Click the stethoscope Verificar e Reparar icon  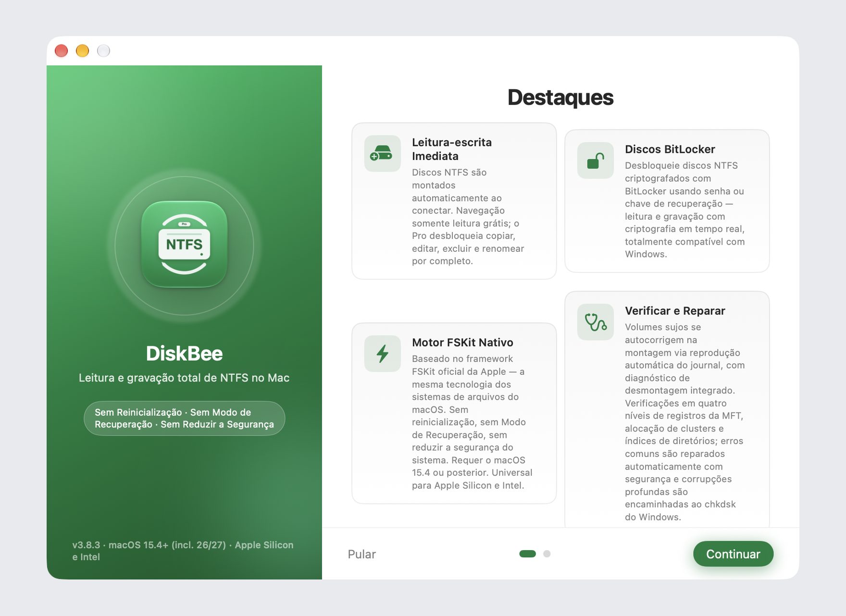[595, 322]
